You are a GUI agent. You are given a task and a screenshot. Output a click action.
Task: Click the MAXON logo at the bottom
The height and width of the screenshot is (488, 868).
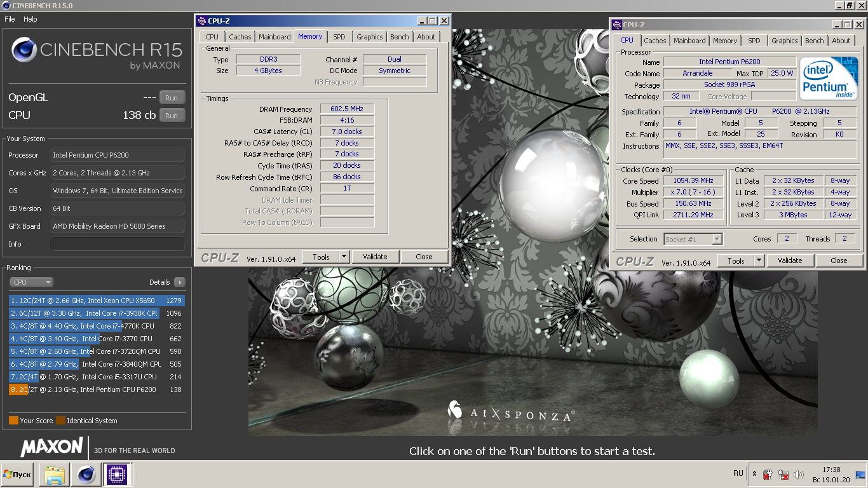(x=51, y=447)
